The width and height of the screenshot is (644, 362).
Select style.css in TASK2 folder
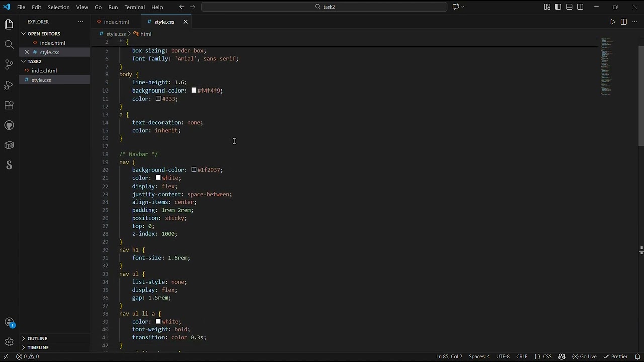(x=41, y=80)
